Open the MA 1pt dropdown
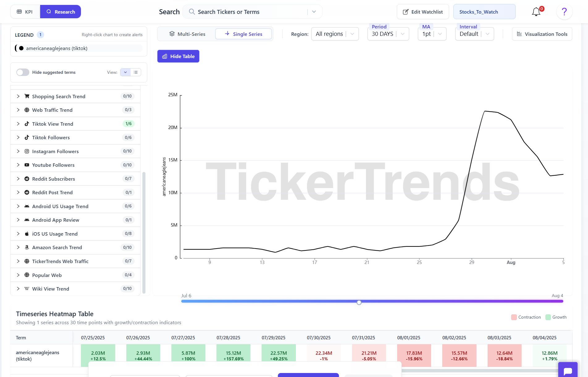 pyautogui.click(x=432, y=34)
